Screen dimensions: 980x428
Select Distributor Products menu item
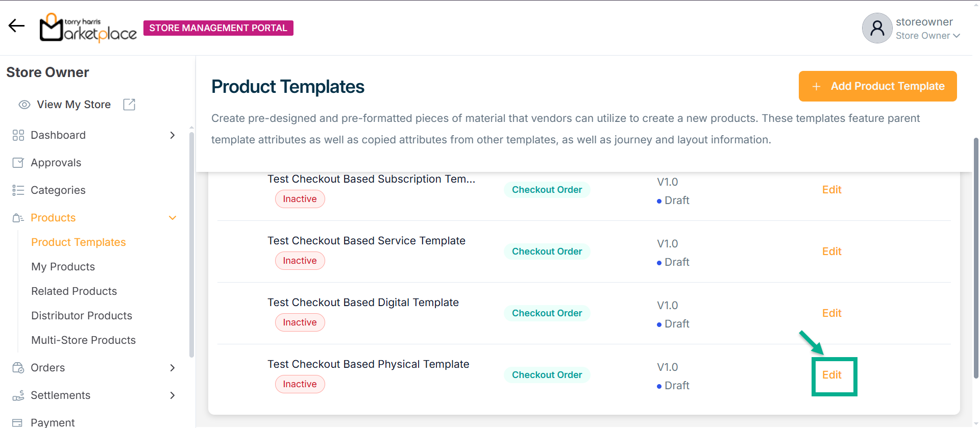click(82, 316)
